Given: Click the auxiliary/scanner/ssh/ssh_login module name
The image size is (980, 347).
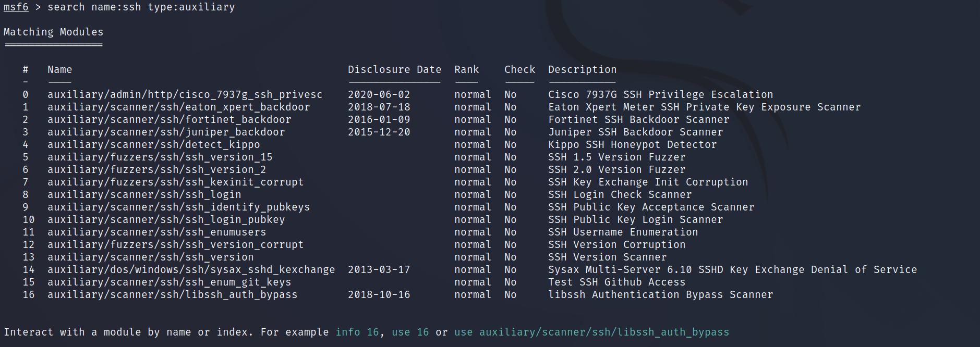Looking at the screenshot, I should (x=144, y=195).
